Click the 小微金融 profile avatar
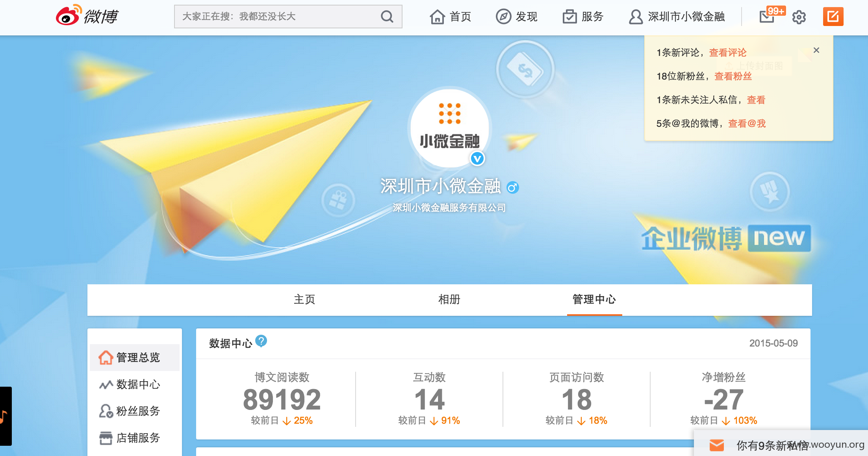The width and height of the screenshot is (868, 456). coord(449,128)
